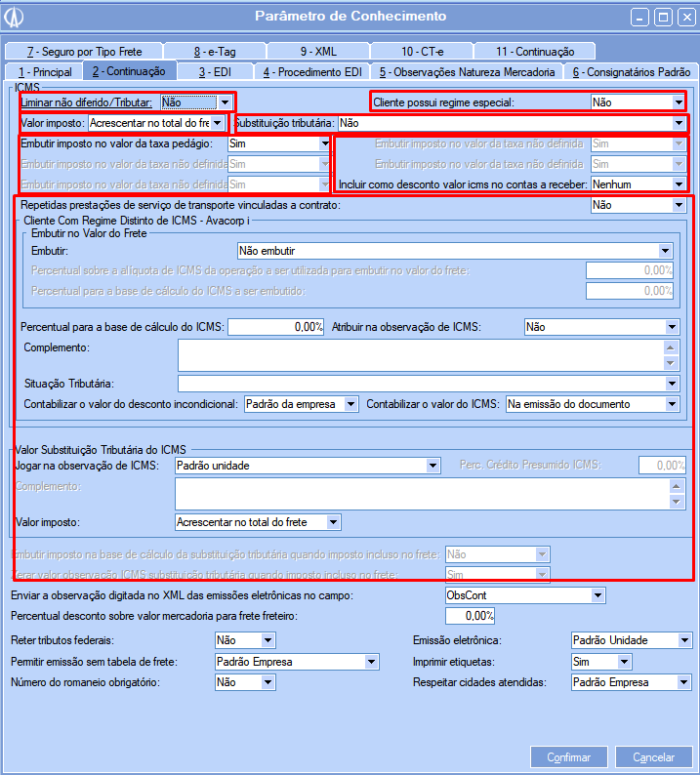The height and width of the screenshot is (775, 700).
Task: Open the 7 - Seguro por Tipo Frete tab
Action: (83, 51)
